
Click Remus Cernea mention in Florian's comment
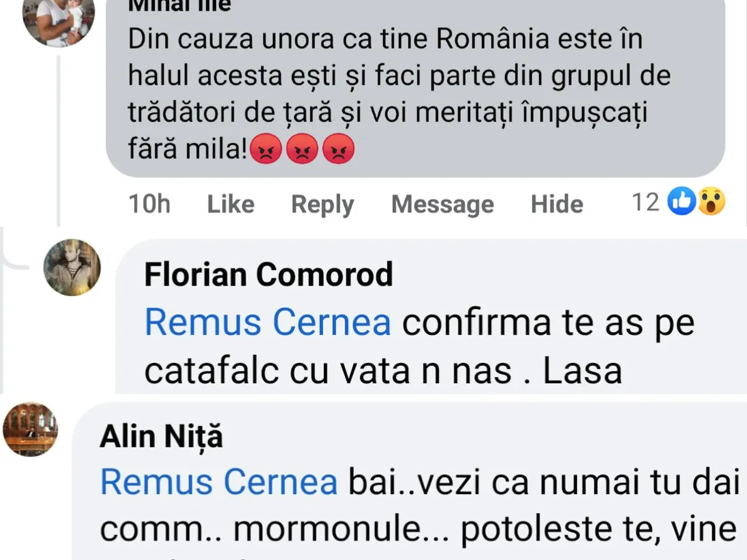pyautogui.click(x=268, y=323)
